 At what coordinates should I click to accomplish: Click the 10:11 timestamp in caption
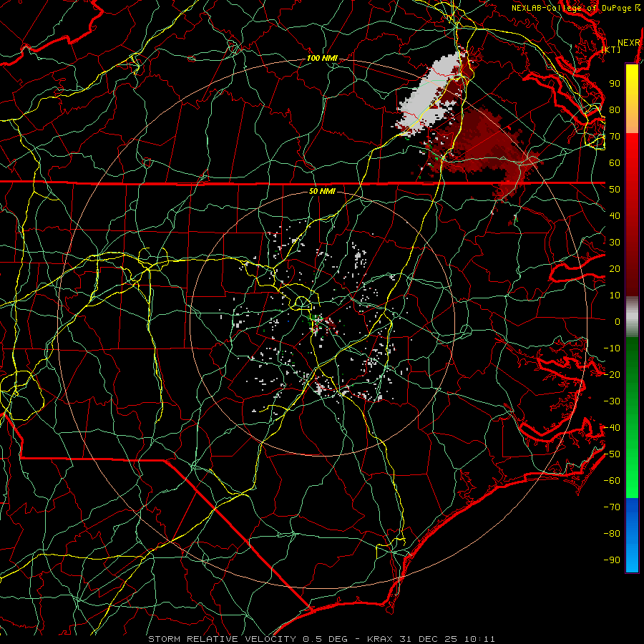click(x=479, y=639)
